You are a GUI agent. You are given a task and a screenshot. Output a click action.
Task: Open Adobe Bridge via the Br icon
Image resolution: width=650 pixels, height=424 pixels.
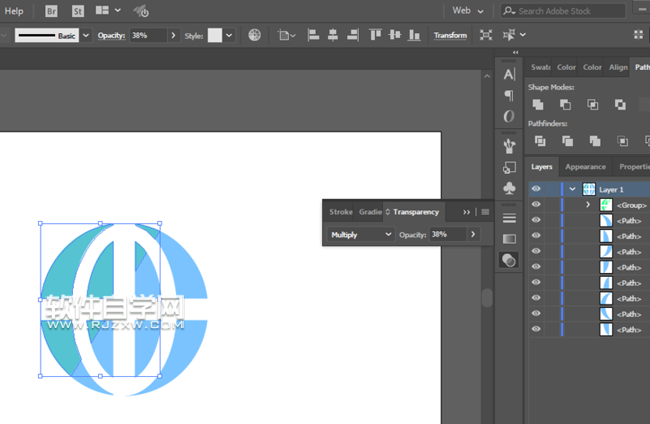pyautogui.click(x=51, y=11)
